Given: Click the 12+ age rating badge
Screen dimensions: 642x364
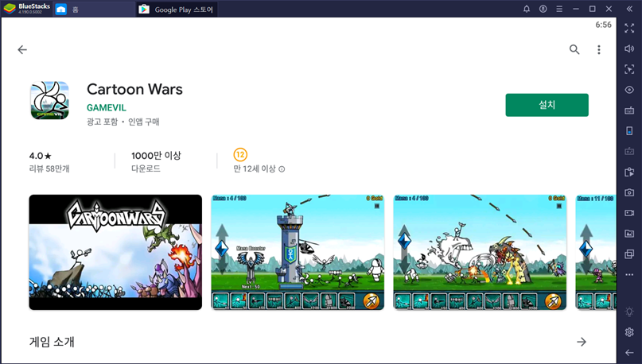Looking at the screenshot, I should (240, 155).
